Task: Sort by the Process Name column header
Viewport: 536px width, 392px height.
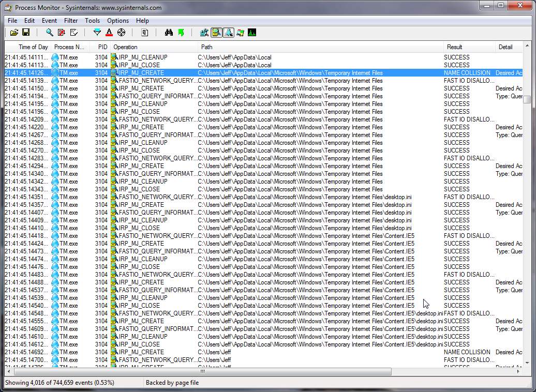Action: click(70, 47)
